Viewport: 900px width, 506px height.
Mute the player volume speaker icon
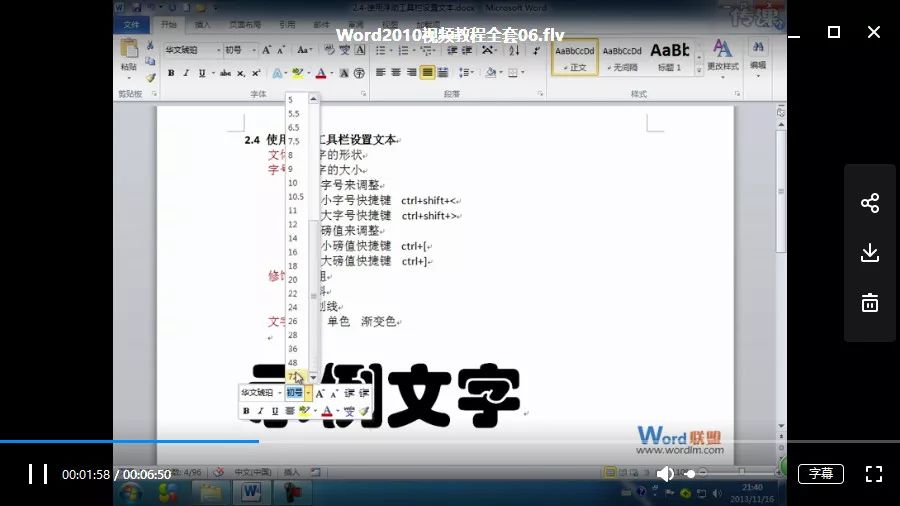664,474
